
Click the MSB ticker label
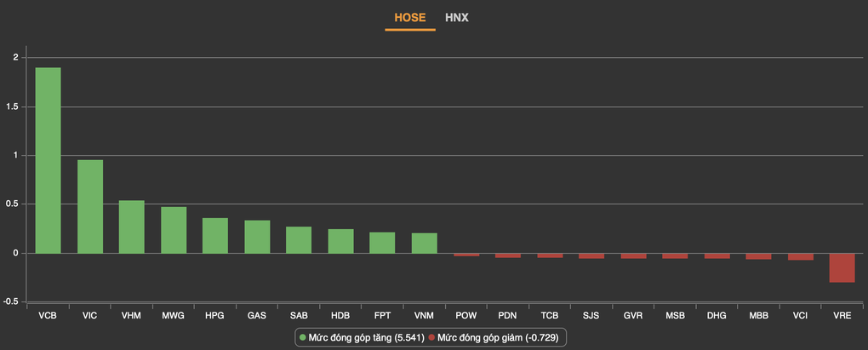(x=675, y=316)
